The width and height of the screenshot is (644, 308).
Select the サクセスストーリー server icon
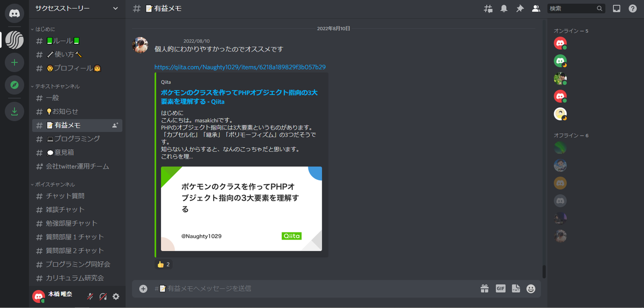click(14, 40)
